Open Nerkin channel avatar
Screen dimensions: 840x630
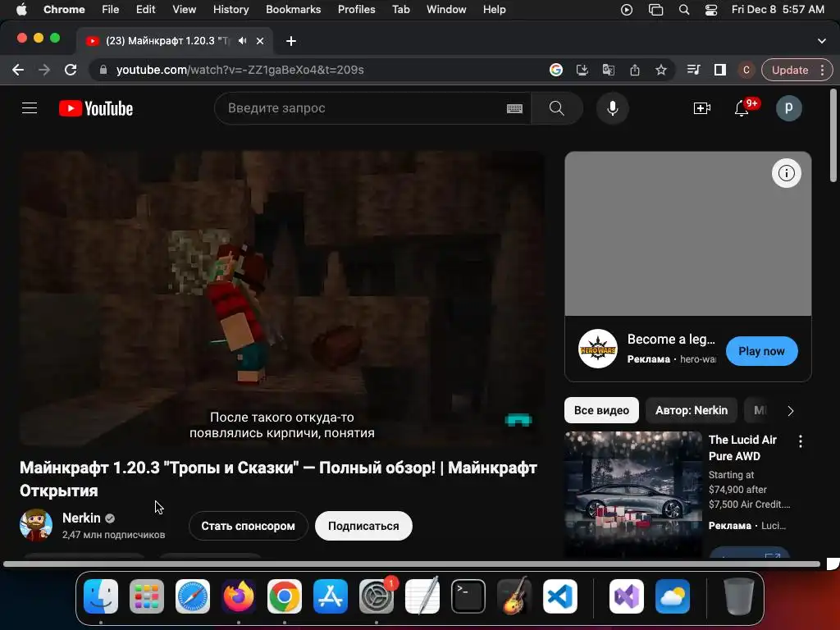tap(36, 525)
